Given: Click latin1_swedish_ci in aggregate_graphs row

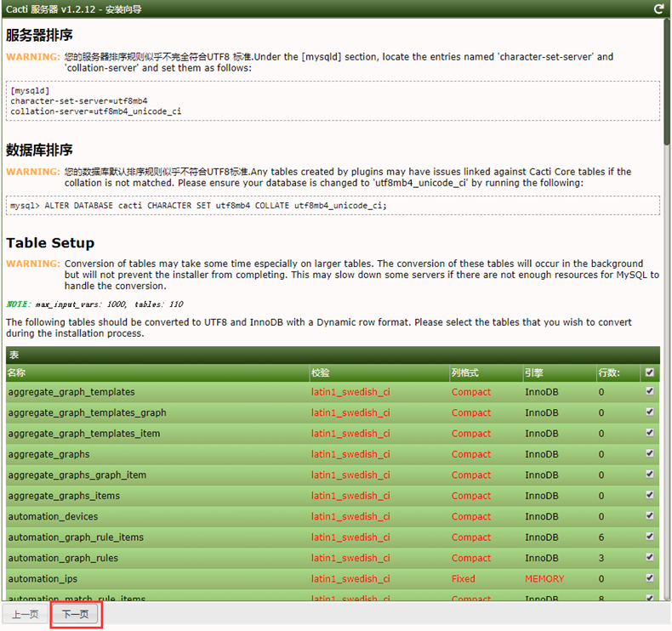Looking at the screenshot, I should click(x=350, y=454).
